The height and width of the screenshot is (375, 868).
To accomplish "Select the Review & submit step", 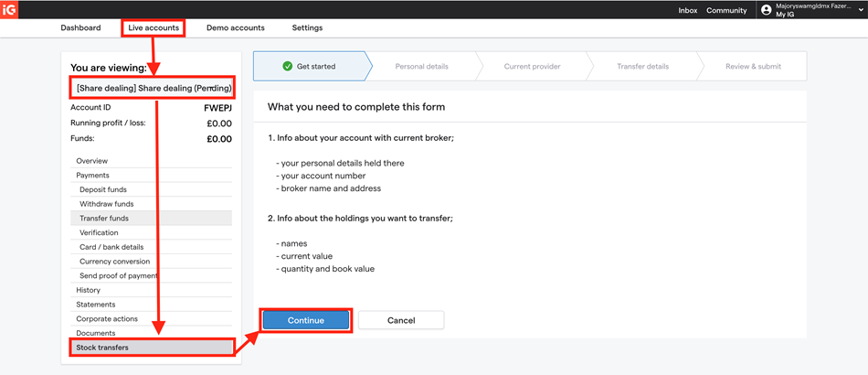I will coord(753,66).
